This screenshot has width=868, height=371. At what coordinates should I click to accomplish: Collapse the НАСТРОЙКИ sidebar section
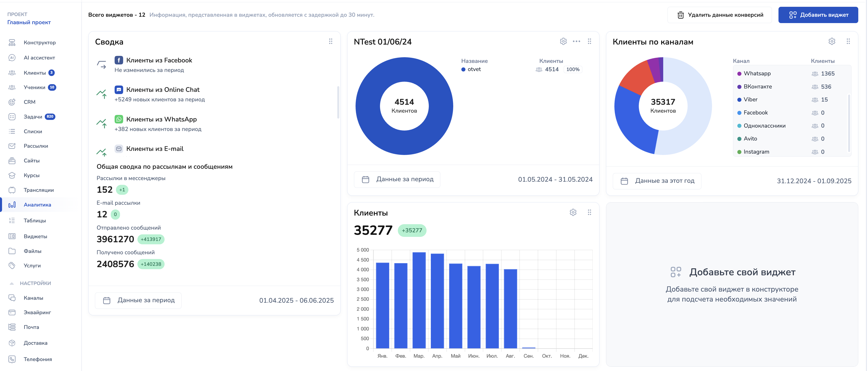35,283
